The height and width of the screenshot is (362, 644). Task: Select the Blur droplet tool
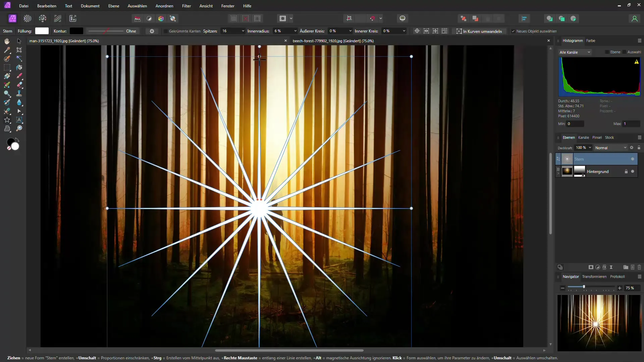click(x=19, y=102)
